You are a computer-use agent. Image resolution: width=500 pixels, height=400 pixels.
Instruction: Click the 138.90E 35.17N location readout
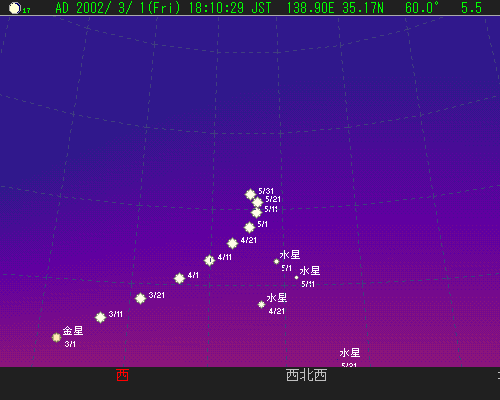[335, 8]
